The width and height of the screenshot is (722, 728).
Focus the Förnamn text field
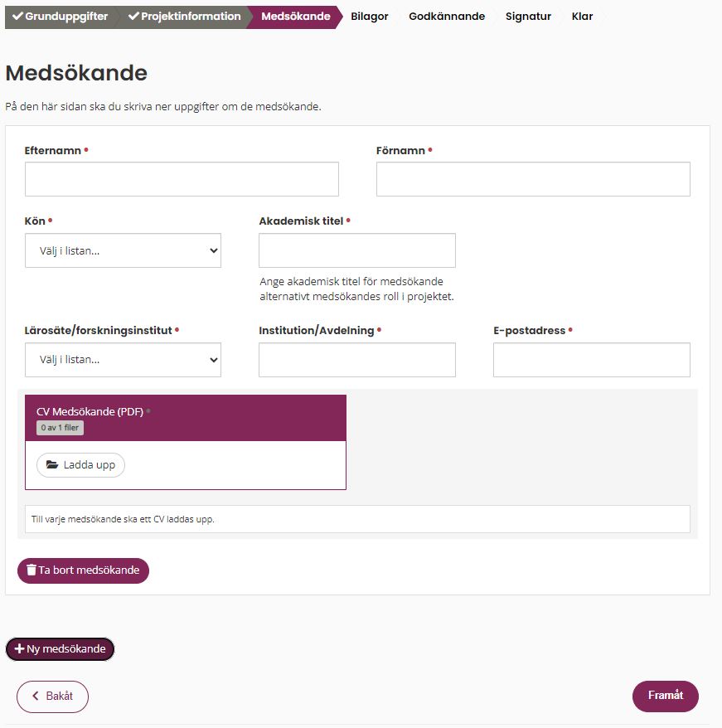pyautogui.click(x=533, y=179)
